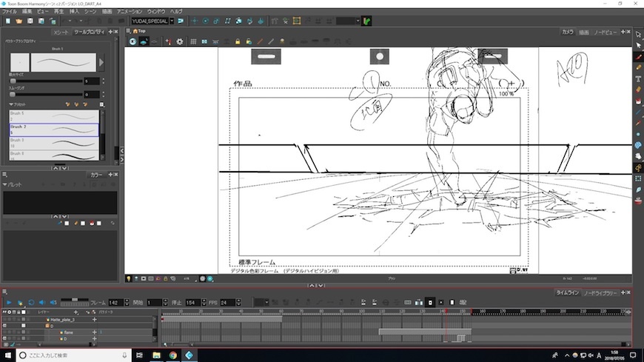Click the smoothing slider handle
644x362 pixels.
[13, 94]
